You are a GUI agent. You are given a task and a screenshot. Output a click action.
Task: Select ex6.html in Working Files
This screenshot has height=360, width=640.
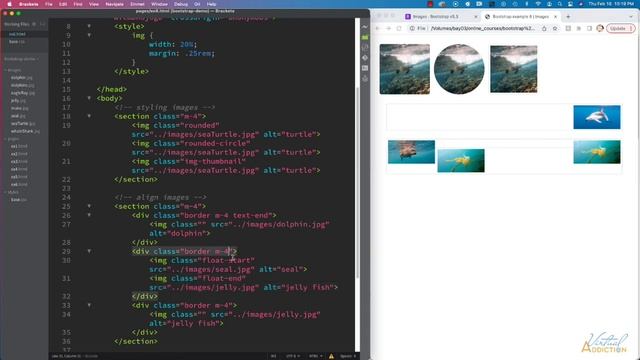click(x=17, y=34)
